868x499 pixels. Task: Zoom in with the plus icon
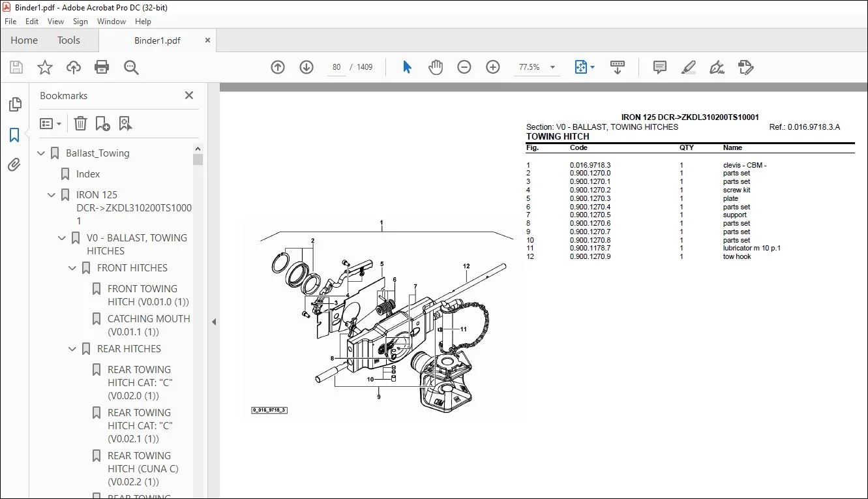(x=493, y=67)
